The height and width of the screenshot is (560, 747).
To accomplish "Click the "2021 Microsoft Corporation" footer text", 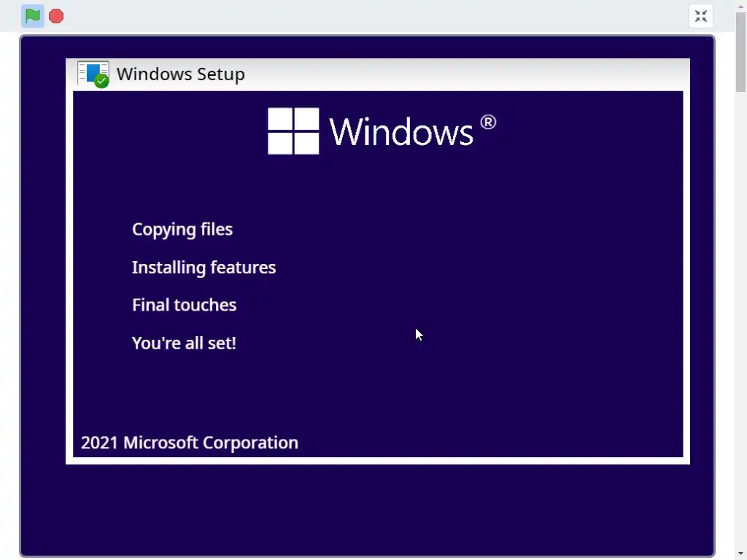I will click(x=190, y=443).
